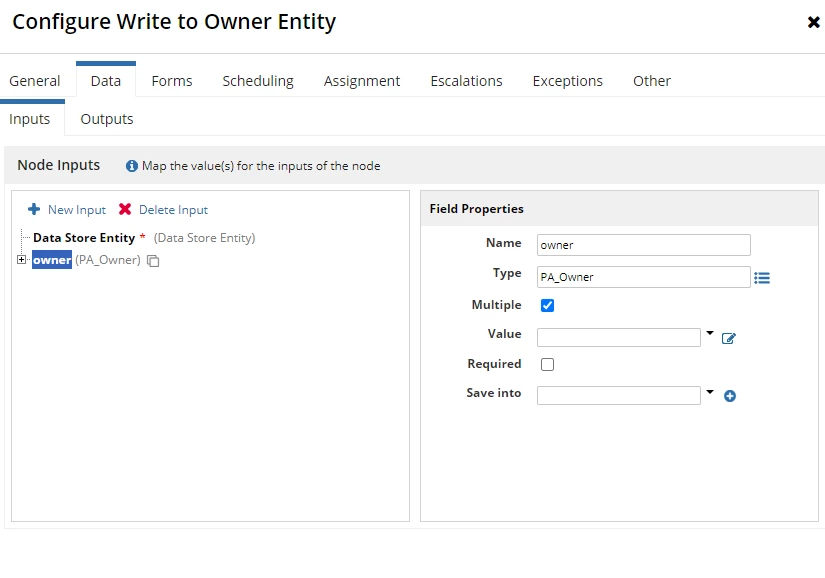Open the General tab

35,81
